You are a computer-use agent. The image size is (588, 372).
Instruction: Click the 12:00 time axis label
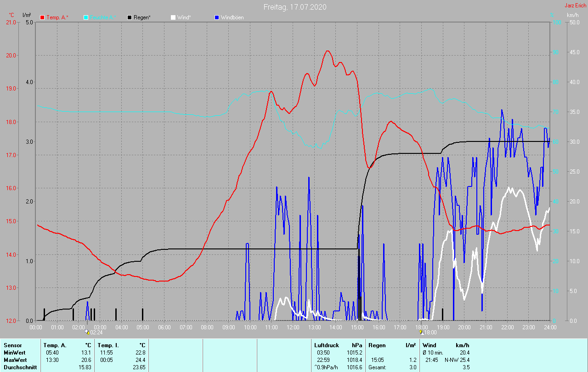click(x=293, y=327)
